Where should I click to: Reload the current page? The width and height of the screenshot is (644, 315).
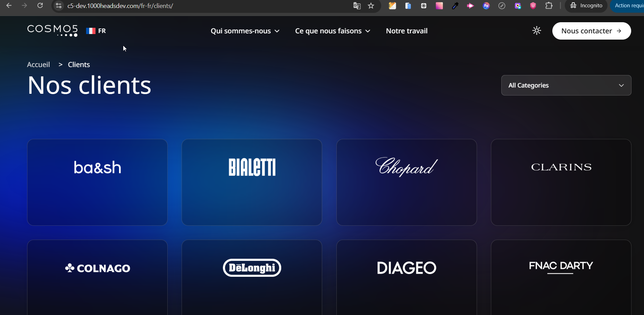click(x=40, y=6)
